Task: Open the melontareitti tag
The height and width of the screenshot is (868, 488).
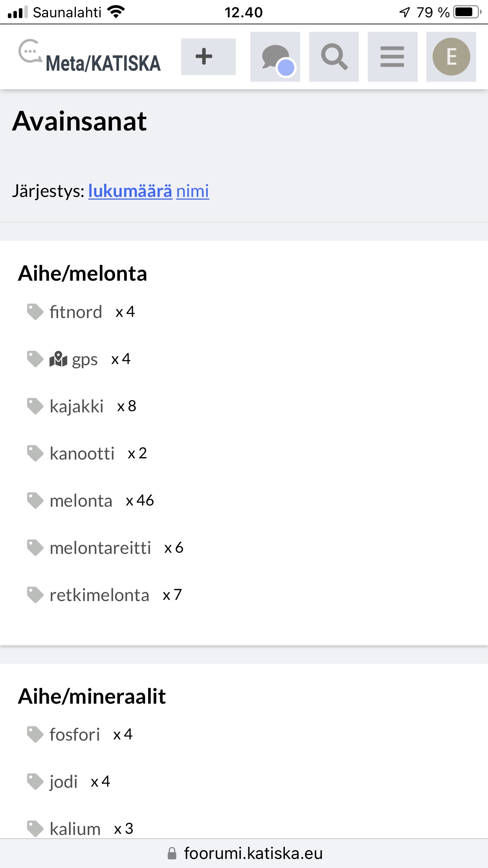Action: [100, 548]
